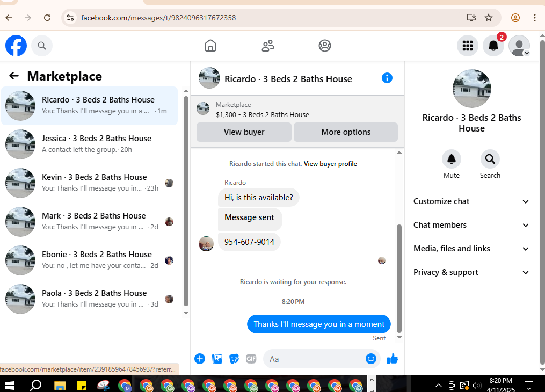Screen dimensions: 545x392
Task: Open the Facebook search magnifier
Action: pyautogui.click(x=42, y=46)
